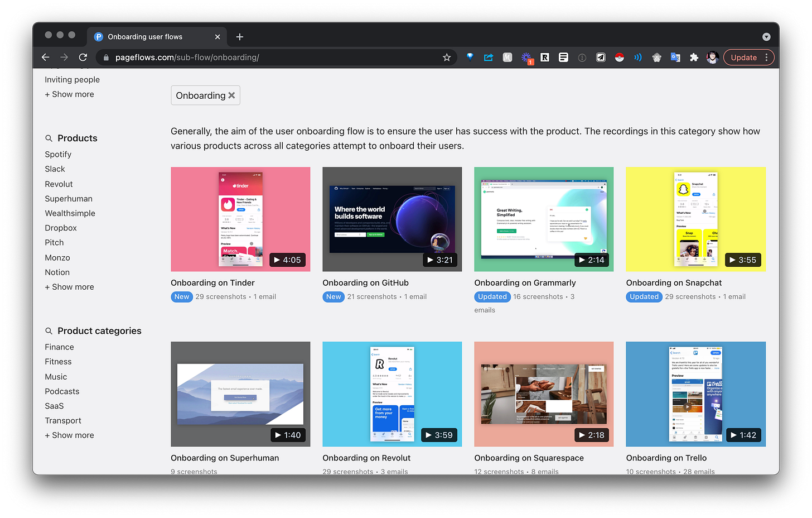This screenshot has height=518, width=812.
Task: Filter by Dropbox product
Action: [x=61, y=228]
